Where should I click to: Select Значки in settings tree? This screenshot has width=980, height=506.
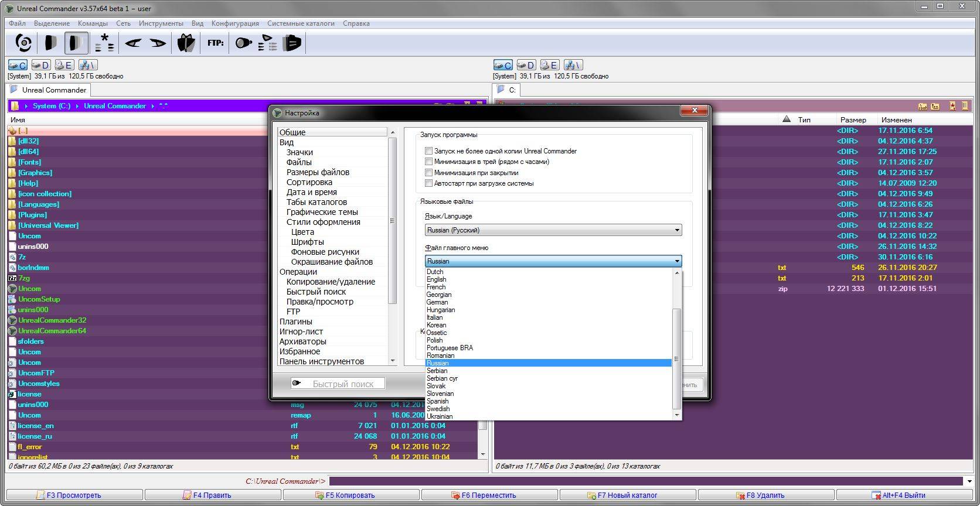[300, 152]
